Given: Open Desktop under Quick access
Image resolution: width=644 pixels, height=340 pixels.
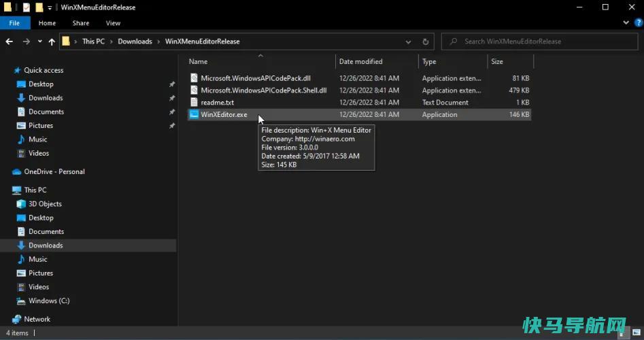Looking at the screenshot, I should (41, 84).
